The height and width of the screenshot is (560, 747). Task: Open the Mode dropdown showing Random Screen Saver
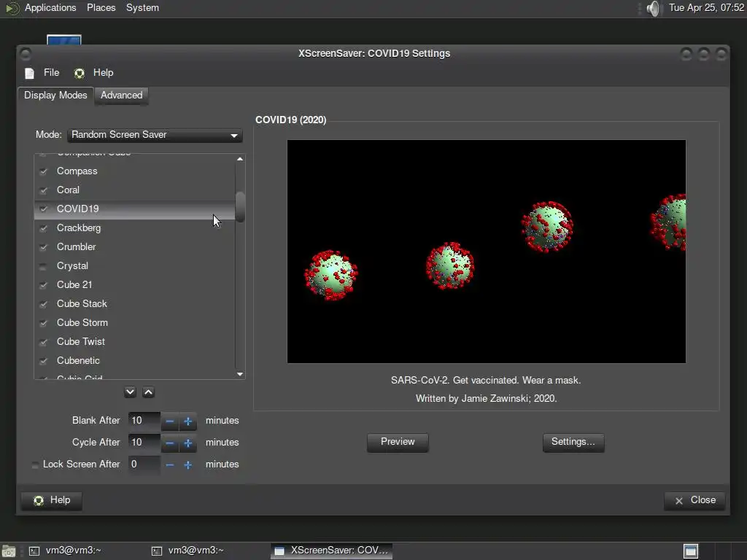click(x=155, y=135)
